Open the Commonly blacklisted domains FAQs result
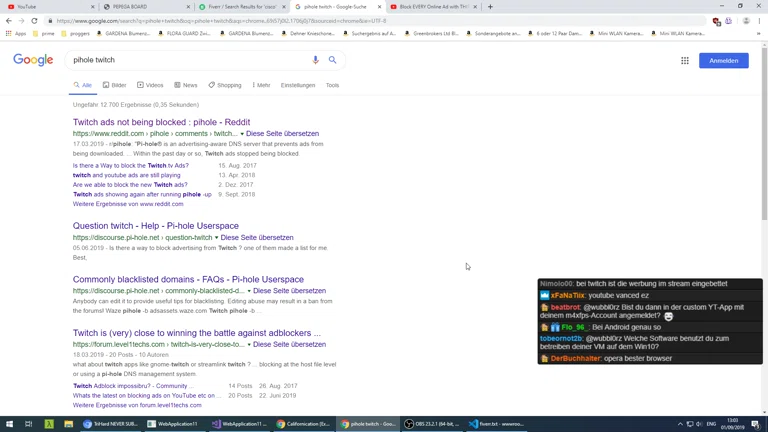Viewport: 768px width, 432px height. (188, 279)
